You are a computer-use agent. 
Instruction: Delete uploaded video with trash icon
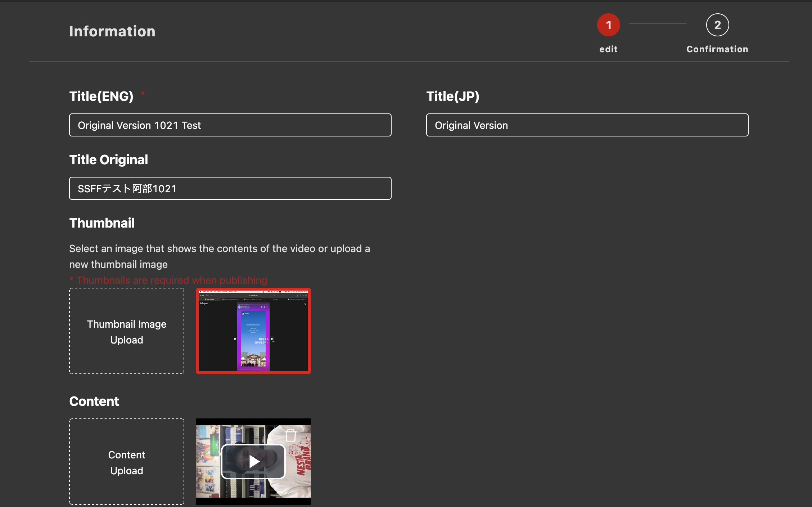[x=290, y=435]
